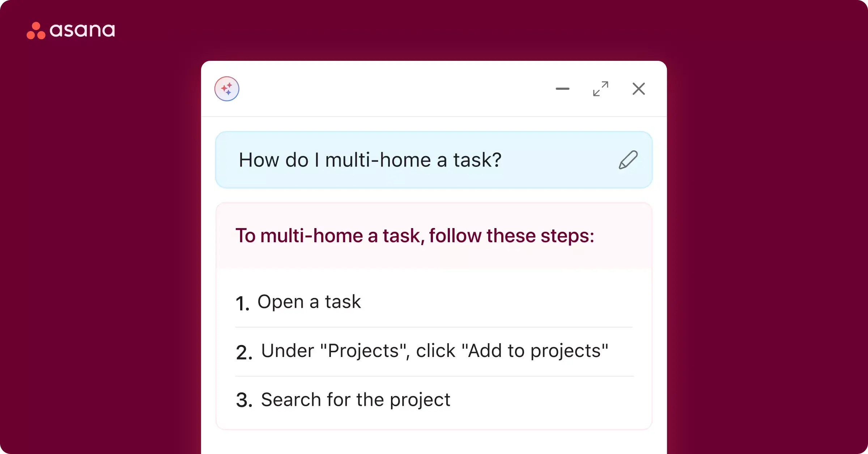Image resolution: width=868 pixels, height=454 pixels.
Task: Click the step number "2."
Action: tap(244, 352)
